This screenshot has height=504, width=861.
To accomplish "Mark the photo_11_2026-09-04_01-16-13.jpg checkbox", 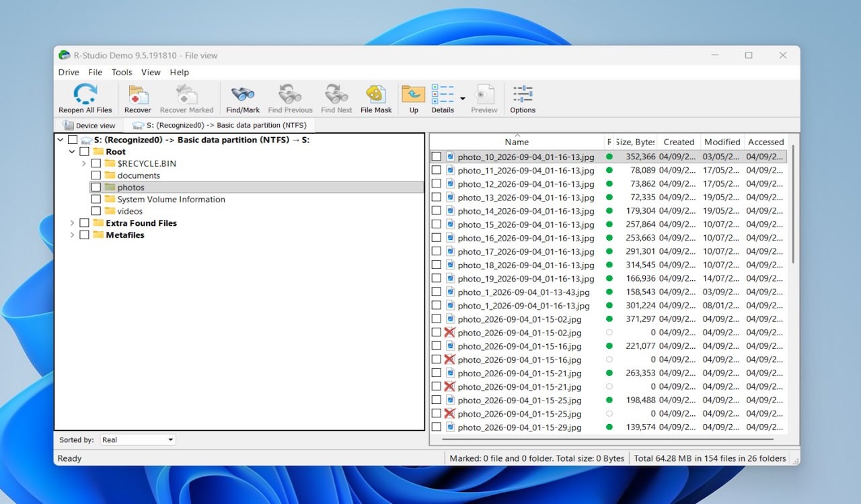I will click(437, 170).
